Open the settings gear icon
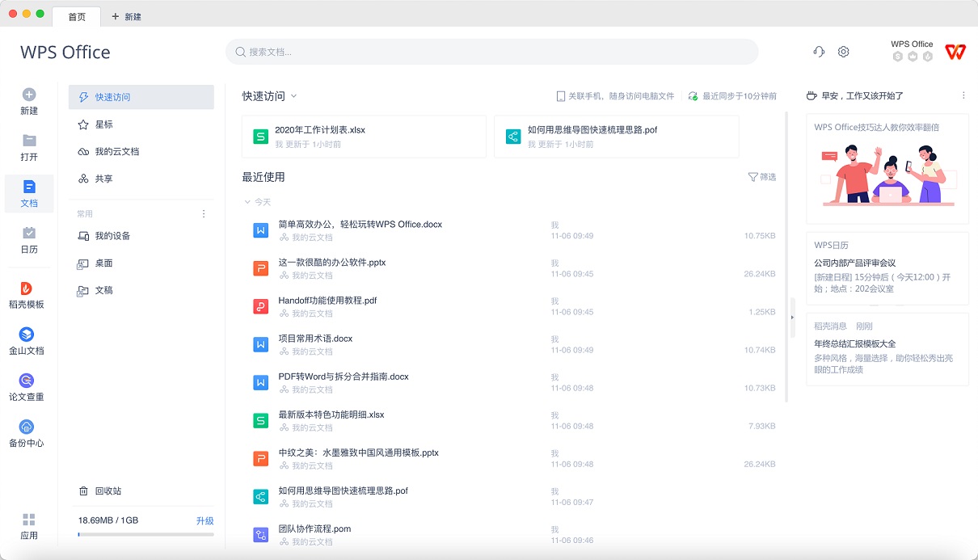The width and height of the screenshot is (978, 560). (843, 51)
